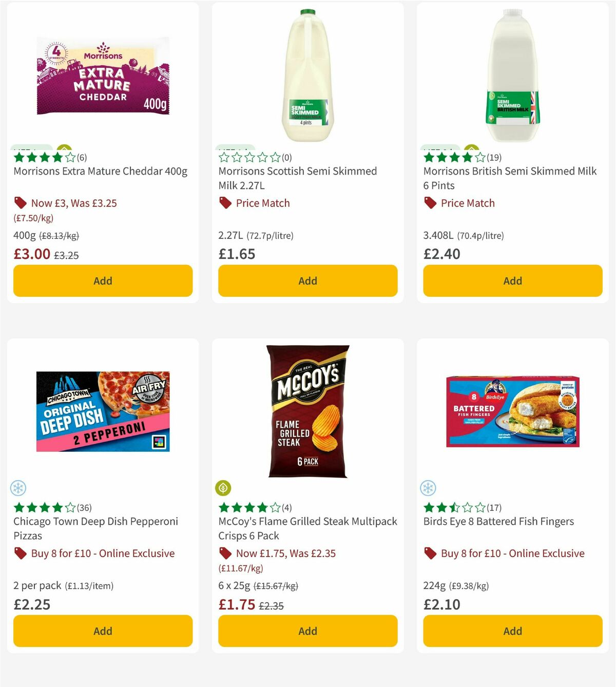
Task: Click the red price-tag icon on the cheddar offer
Action: click(x=20, y=203)
